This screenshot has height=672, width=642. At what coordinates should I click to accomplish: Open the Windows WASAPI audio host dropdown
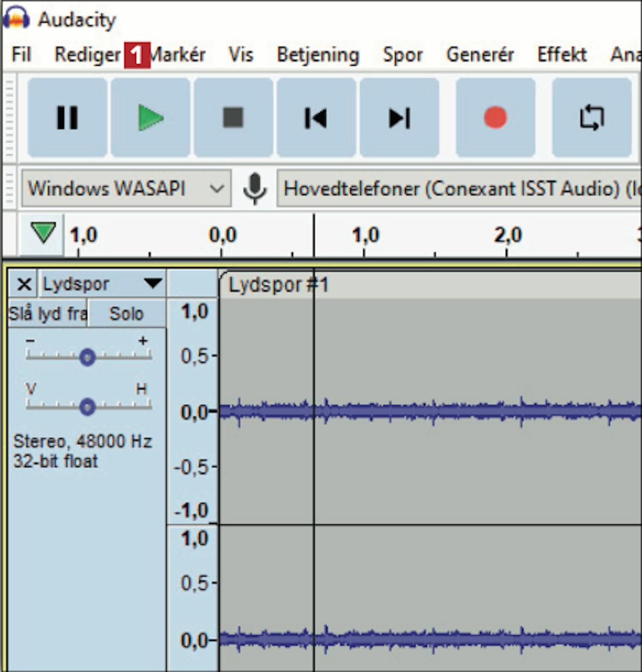(x=126, y=188)
